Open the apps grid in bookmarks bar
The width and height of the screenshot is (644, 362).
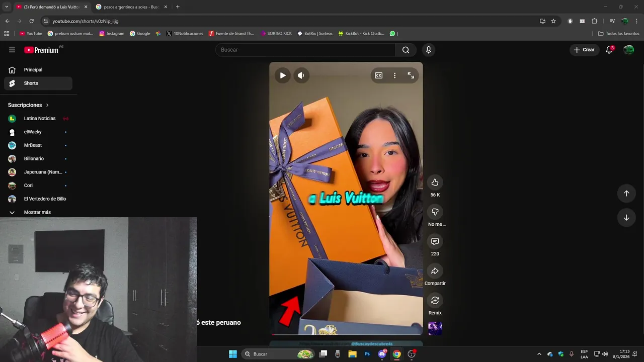7,34
